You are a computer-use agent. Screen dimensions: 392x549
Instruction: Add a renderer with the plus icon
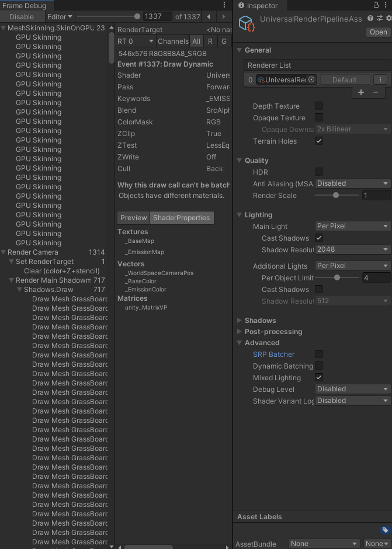(x=361, y=92)
